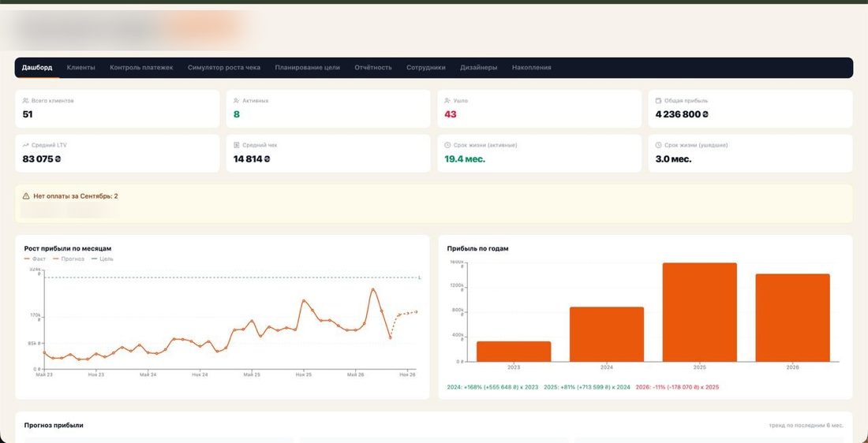868x443 pixels.
Task: Go to Симулятор роста чека tab
Action: [x=223, y=68]
